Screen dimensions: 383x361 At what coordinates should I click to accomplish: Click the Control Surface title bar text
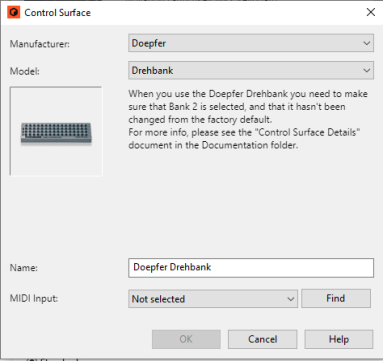(x=58, y=13)
